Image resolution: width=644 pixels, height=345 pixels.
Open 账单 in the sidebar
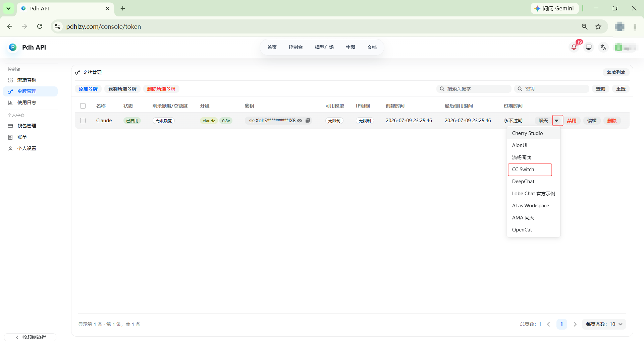point(30,137)
